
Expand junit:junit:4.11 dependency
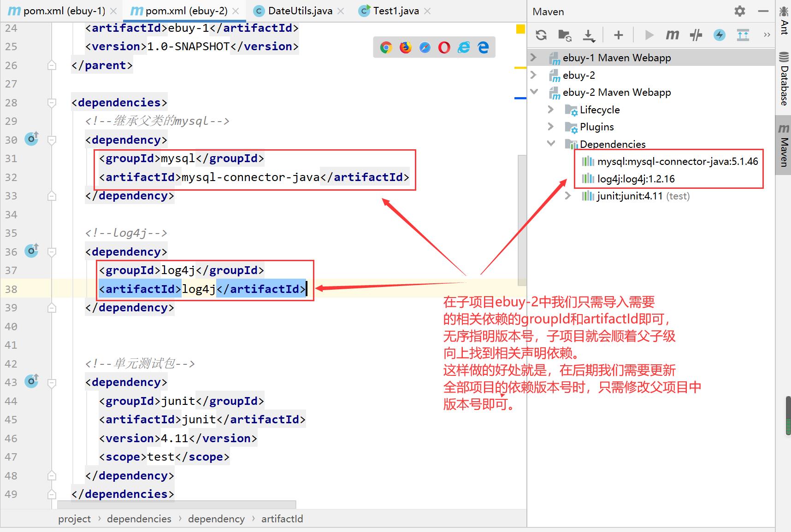[568, 196]
